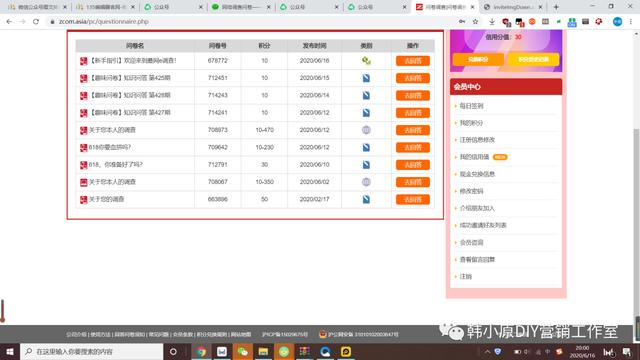This screenshot has height=360, width=640.
Task: Click the yellow 积分历史记录 button
Action: [x=533, y=60]
